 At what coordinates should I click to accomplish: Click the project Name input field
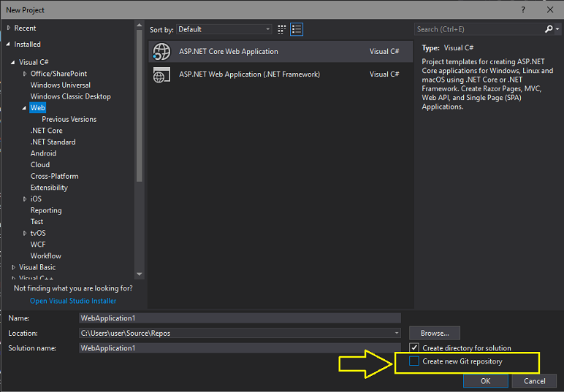[240, 318]
